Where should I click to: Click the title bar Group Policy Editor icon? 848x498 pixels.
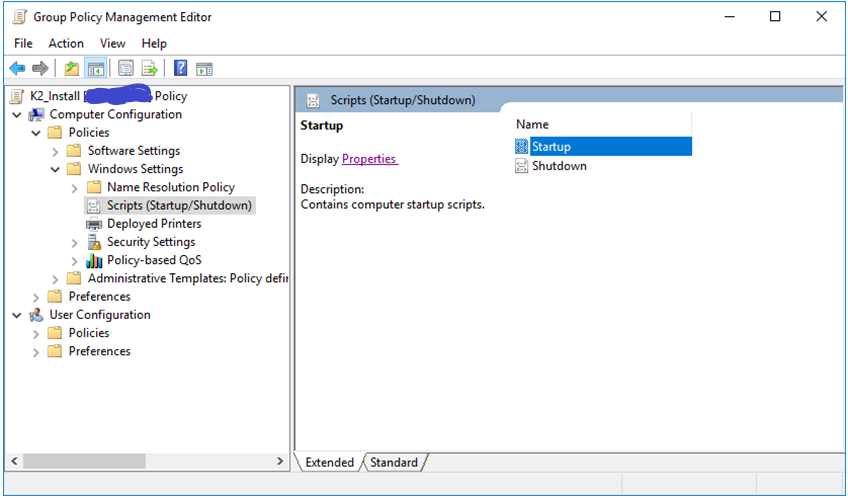click(x=19, y=17)
